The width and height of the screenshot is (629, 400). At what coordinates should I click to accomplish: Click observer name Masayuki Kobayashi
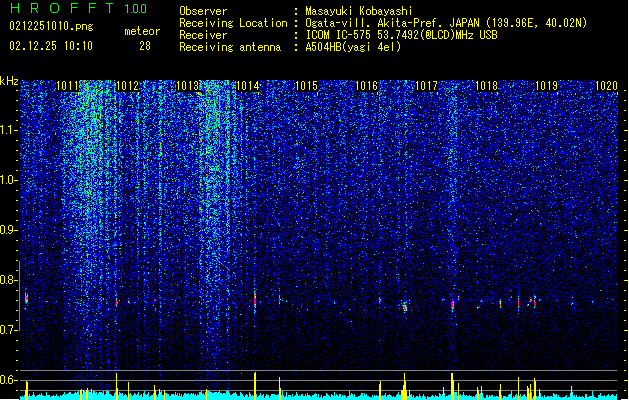pos(359,11)
